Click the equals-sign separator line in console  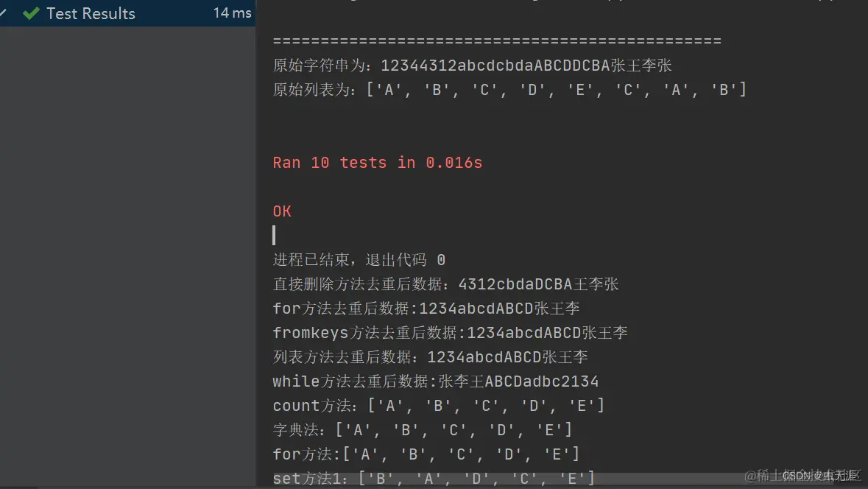(x=497, y=41)
